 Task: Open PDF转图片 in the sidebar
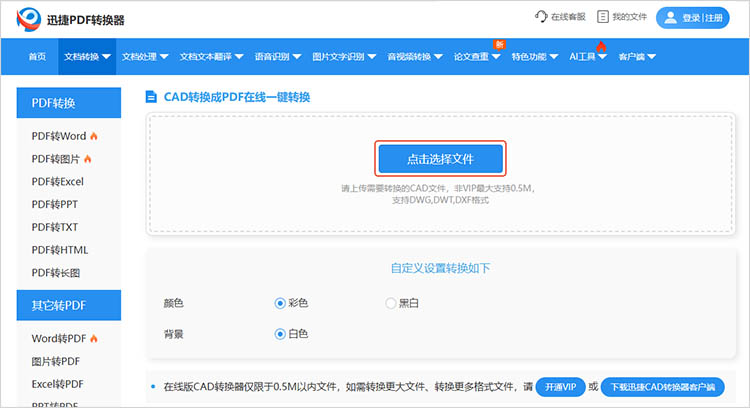pos(55,159)
